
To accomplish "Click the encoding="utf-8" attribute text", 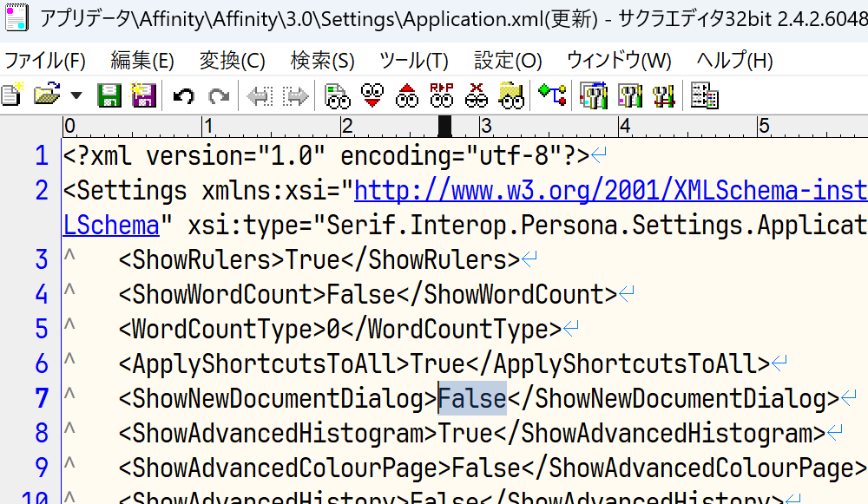I will [x=451, y=156].
